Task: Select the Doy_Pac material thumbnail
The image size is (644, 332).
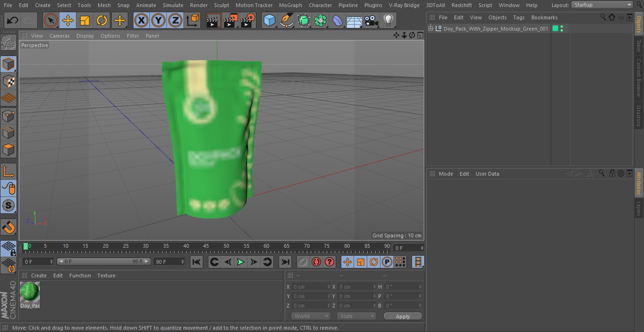Action: pyautogui.click(x=30, y=292)
